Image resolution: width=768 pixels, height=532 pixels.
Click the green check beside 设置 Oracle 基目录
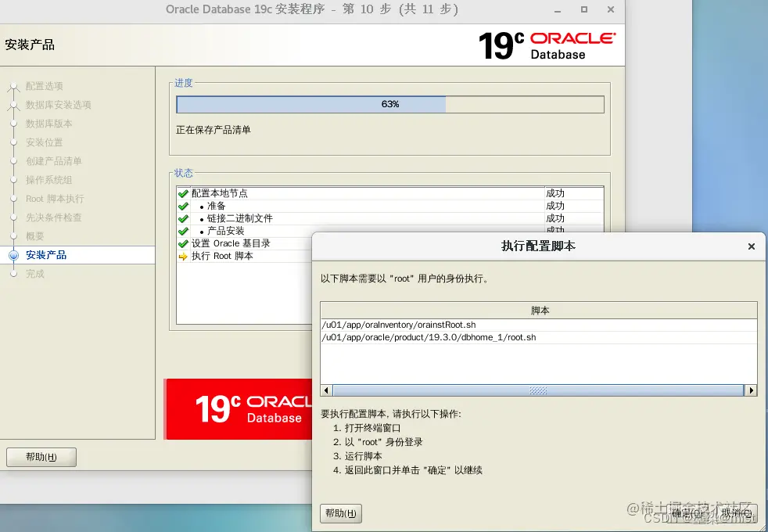click(183, 243)
